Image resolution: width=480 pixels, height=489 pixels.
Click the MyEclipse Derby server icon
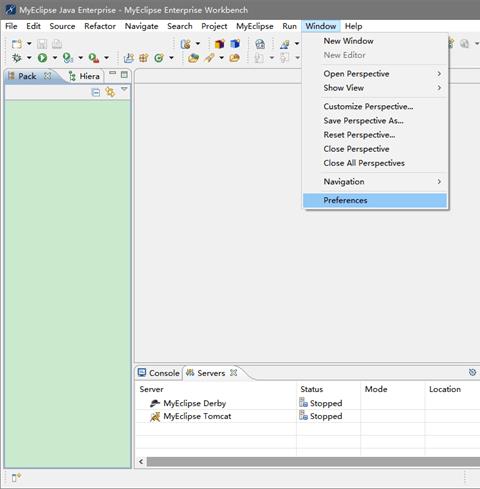[155, 403]
